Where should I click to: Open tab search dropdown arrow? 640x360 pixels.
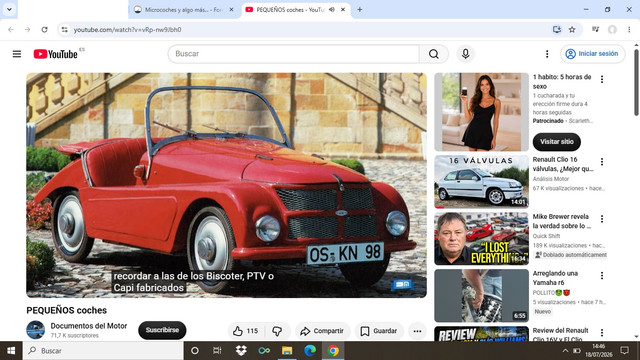point(9,9)
